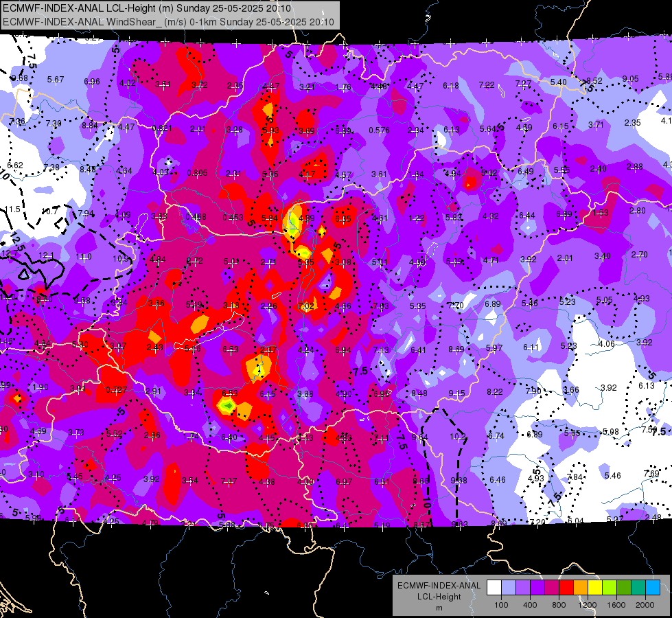Click the wind shear value 9.15
Image resolution: width=672 pixels, height=618 pixels.
457,393
